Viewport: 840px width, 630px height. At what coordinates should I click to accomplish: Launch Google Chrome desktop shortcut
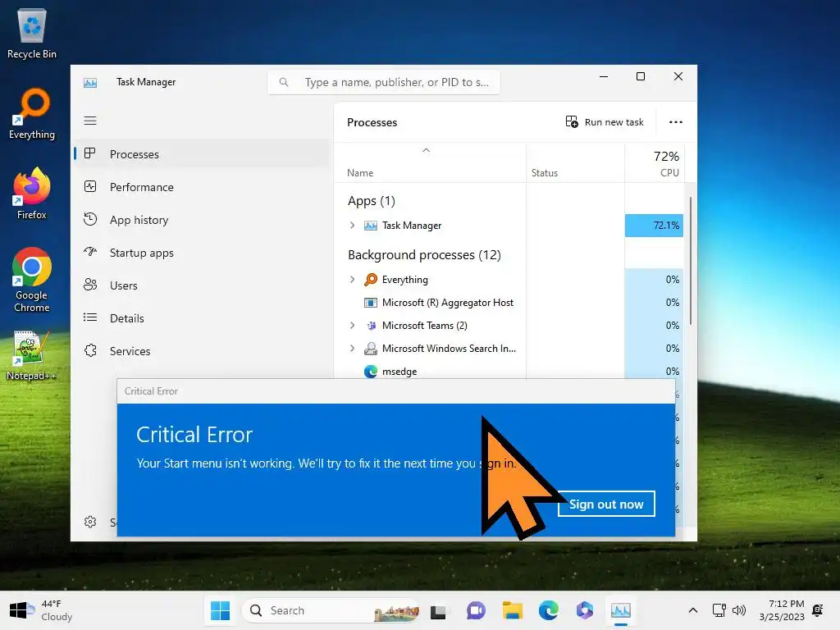32,280
